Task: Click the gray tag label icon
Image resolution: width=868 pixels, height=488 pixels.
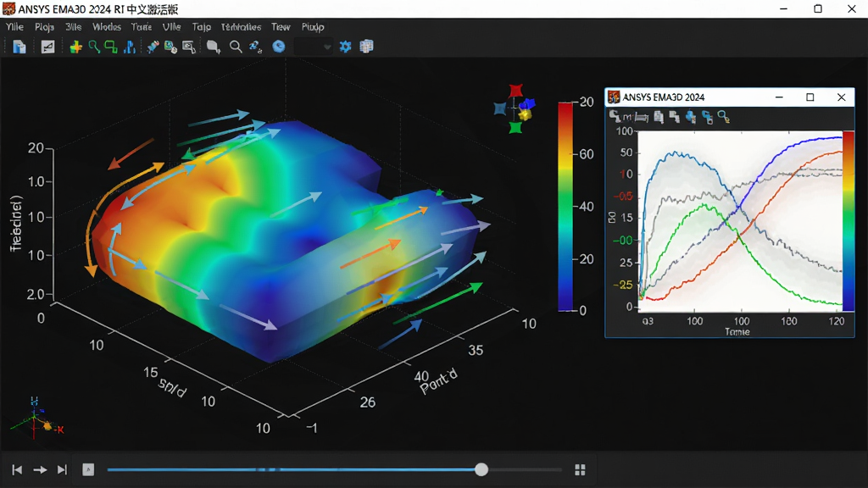Action: tap(213, 47)
